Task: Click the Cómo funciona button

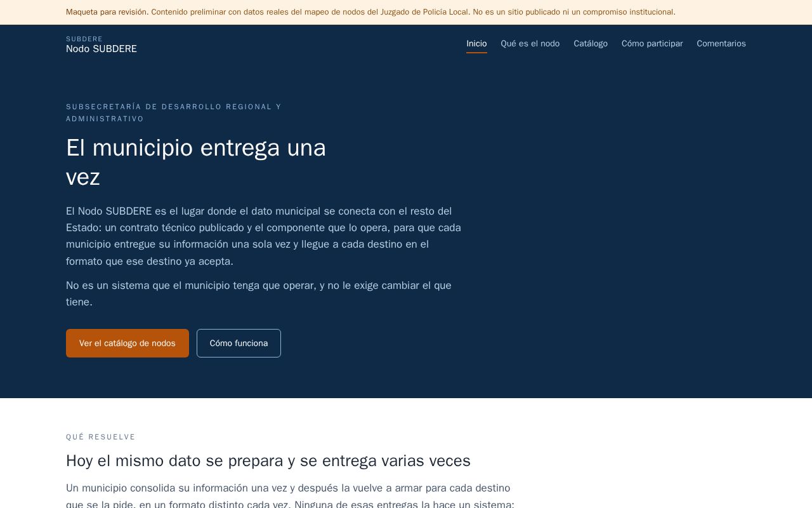Action: pos(239,343)
